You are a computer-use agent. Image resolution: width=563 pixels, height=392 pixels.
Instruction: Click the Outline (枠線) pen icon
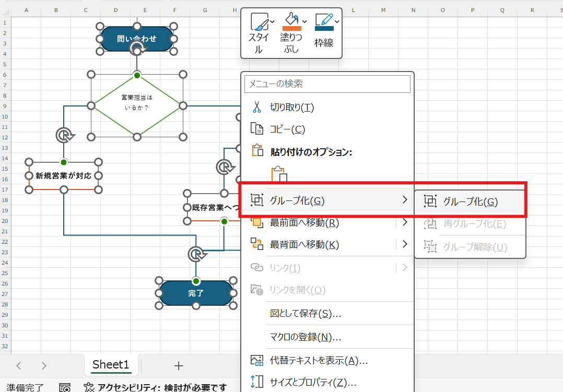[x=324, y=20]
